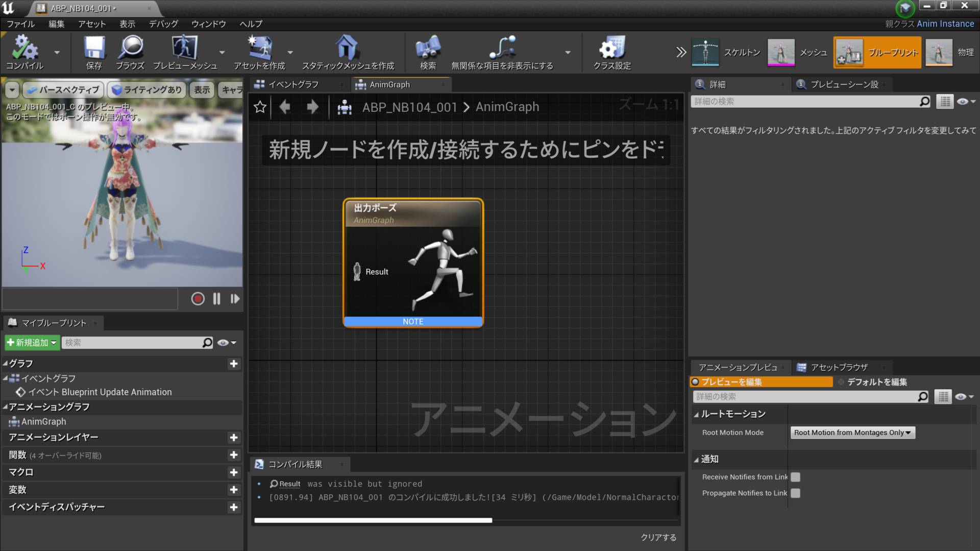Open view options eye in My Blueprint
This screenshot has width=980, height=551.
(x=227, y=343)
